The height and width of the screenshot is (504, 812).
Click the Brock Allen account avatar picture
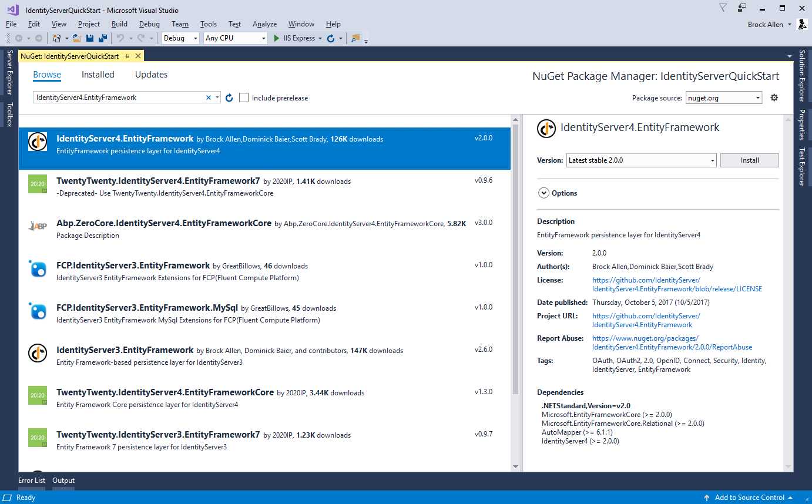pyautogui.click(x=801, y=24)
